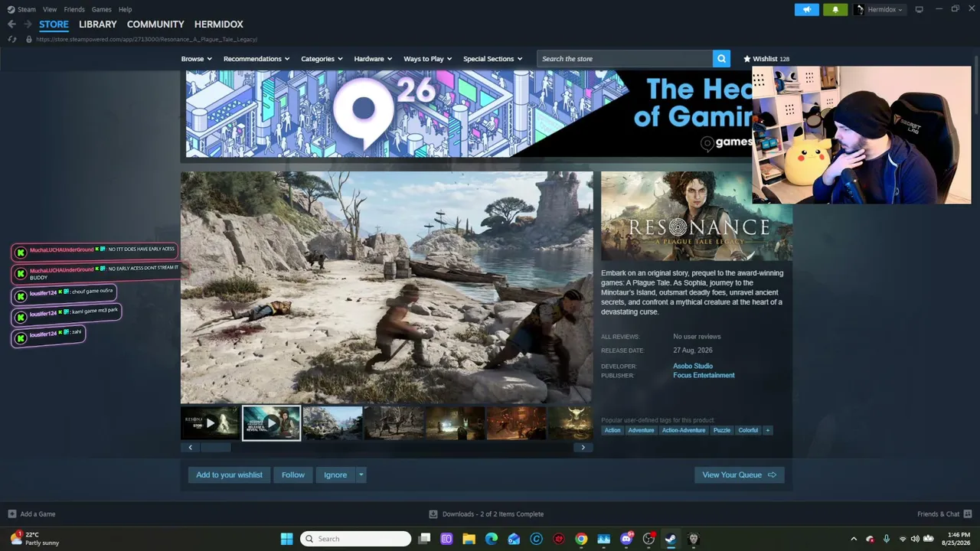This screenshot has width=980, height=551.
Task: Click the Windows taskbar search box
Action: [355, 539]
